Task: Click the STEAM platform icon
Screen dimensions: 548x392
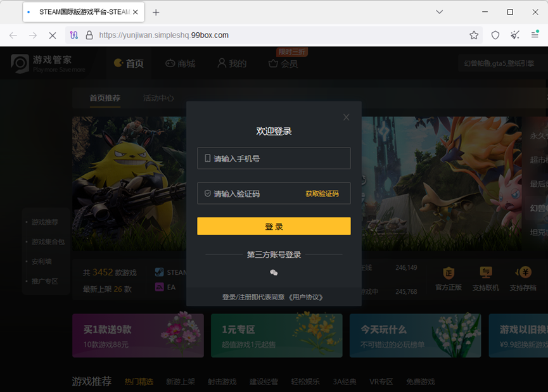Action: click(x=160, y=272)
